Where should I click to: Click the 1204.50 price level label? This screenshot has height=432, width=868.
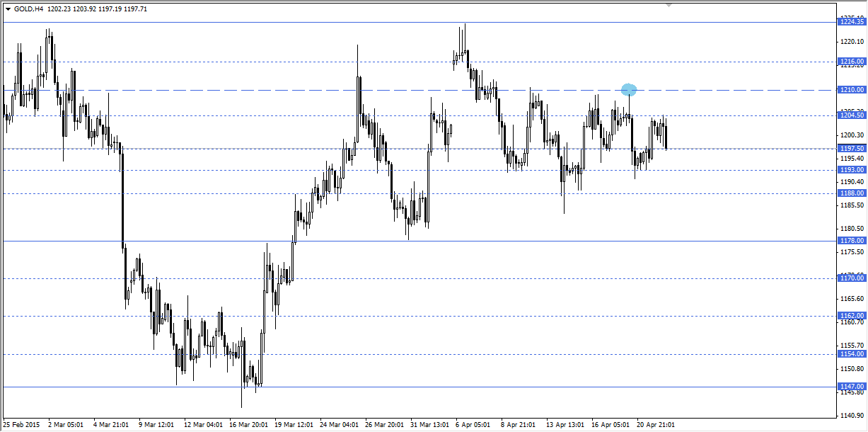852,115
